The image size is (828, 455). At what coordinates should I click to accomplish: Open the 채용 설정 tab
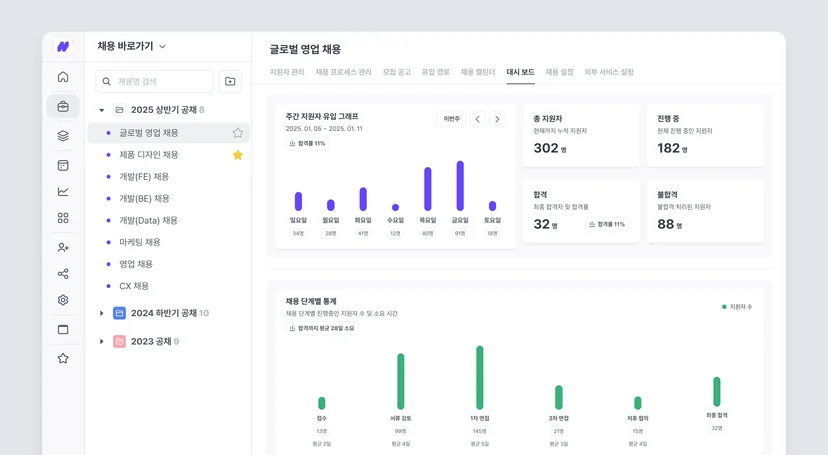point(559,72)
